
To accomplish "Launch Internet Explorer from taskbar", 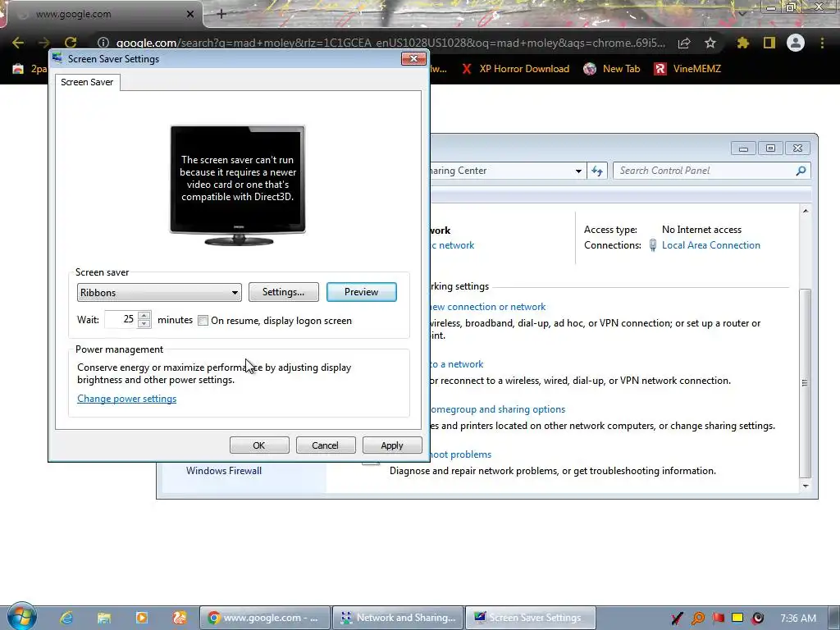I will pos(66,618).
